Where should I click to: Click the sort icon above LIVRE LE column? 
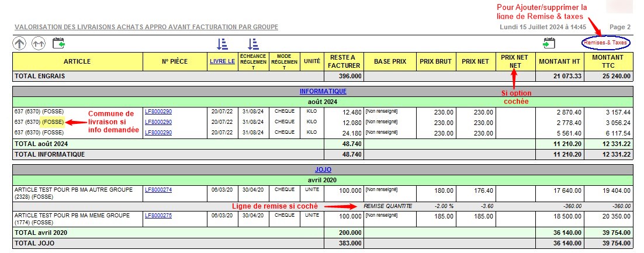[x=222, y=44]
